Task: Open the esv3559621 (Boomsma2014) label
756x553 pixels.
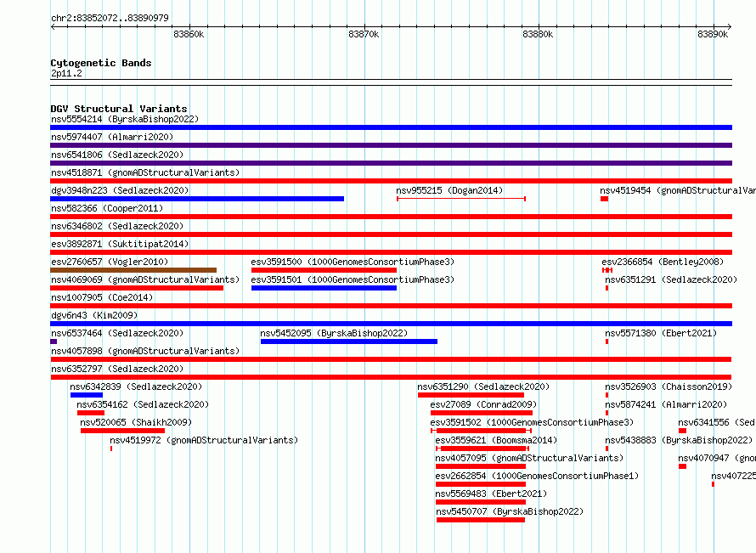Action: click(x=496, y=440)
